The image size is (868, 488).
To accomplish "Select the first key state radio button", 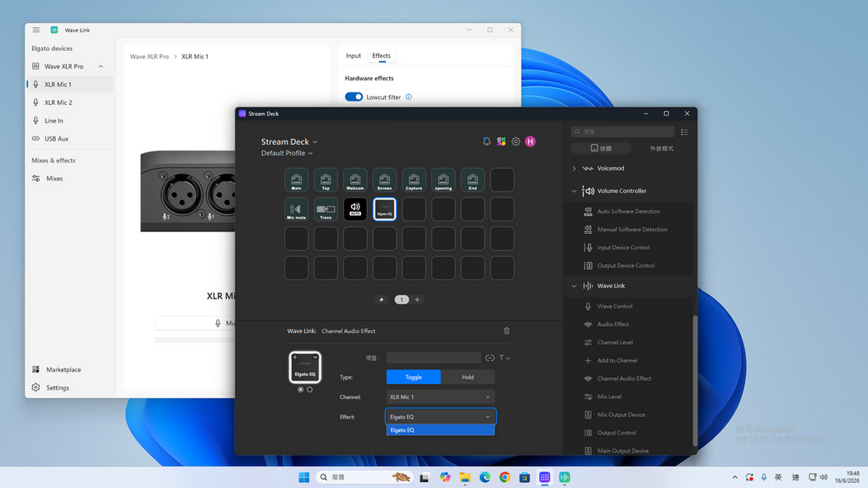I will point(301,390).
